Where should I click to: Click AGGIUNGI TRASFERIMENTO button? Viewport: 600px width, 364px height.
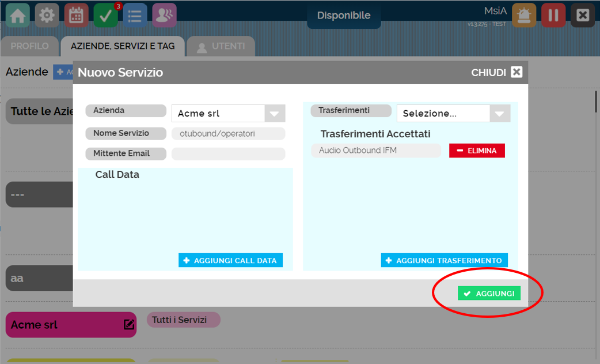[x=444, y=260]
